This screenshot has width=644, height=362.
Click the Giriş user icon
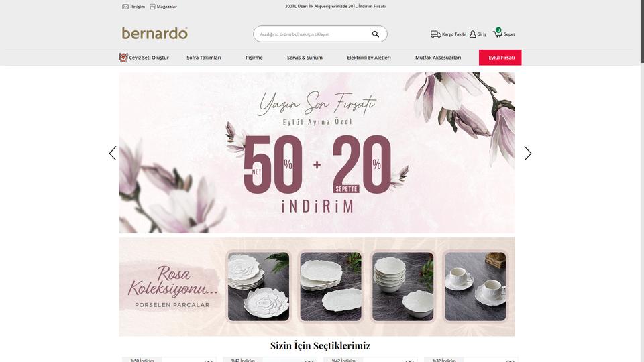pyautogui.click(x=472, y=34)
